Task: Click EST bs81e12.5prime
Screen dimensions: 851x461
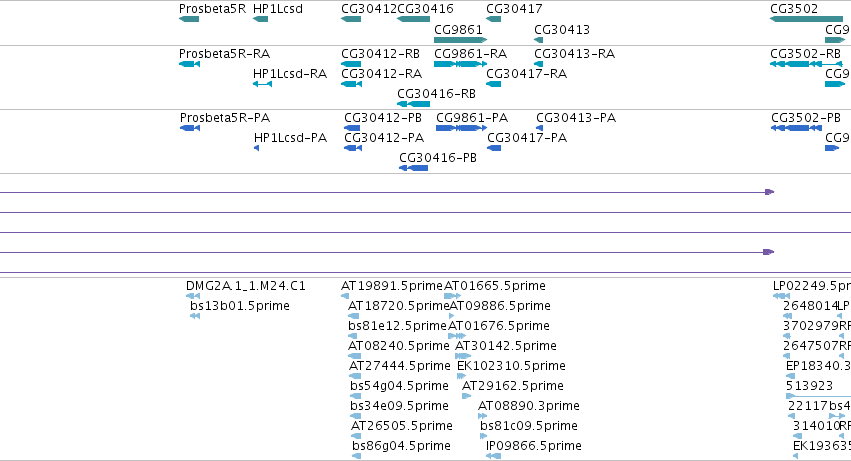Action: pos(397,326)
